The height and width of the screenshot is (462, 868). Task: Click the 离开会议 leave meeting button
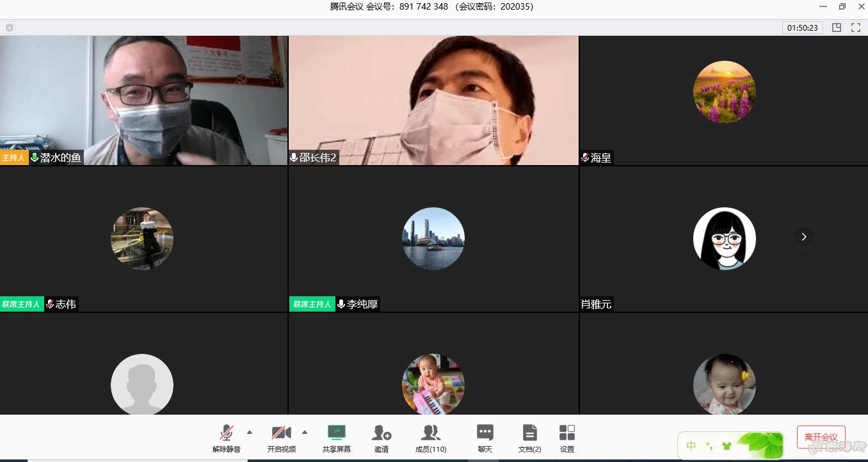point(821,437)
